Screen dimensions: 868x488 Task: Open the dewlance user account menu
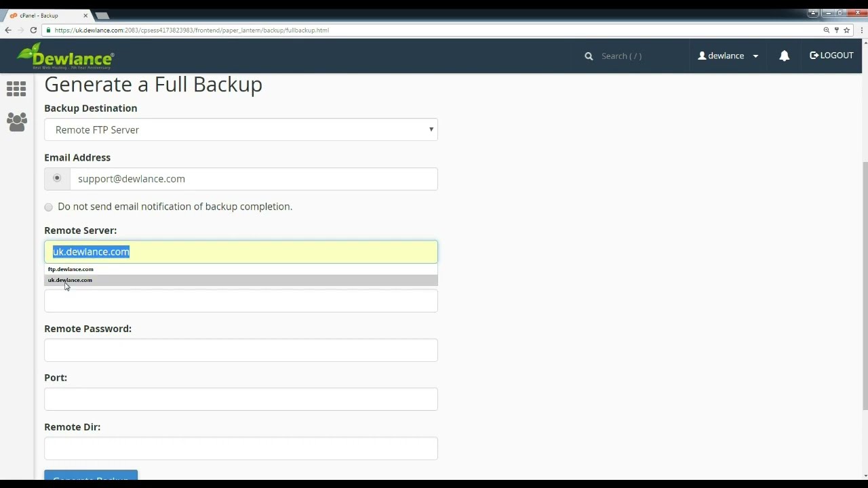[728, 56]
